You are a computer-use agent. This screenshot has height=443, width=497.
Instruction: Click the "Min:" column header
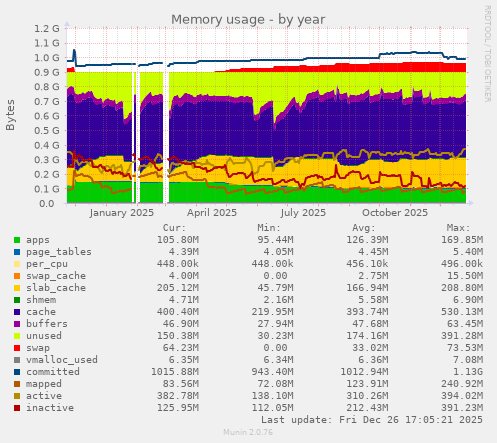[269, 228]
